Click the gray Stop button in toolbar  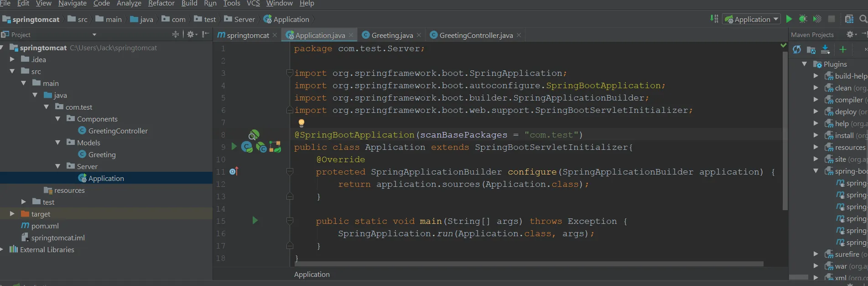(x=832, y=19)
